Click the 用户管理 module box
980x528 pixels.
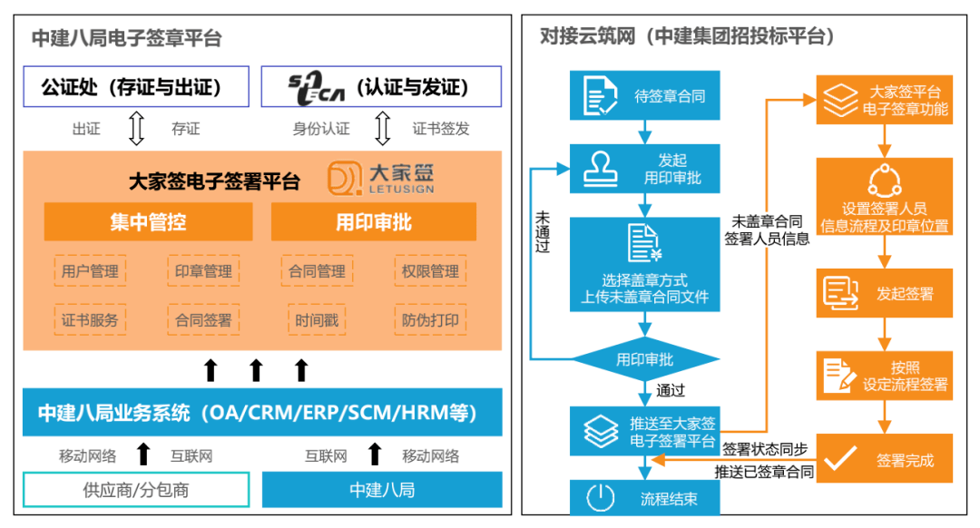pyautogui.click(x=90, y=271)
